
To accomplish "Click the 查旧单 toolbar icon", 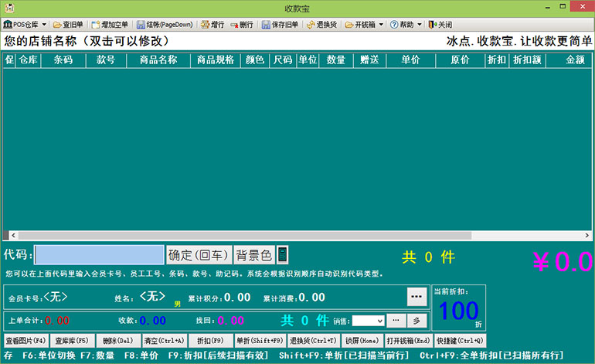I will (68, 25).
